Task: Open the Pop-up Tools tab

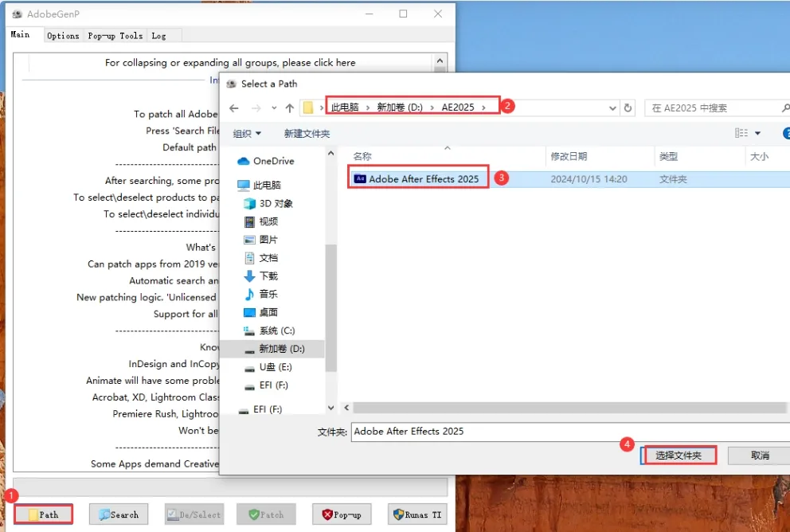Action: pyautogui.click(x=115, y=36)
